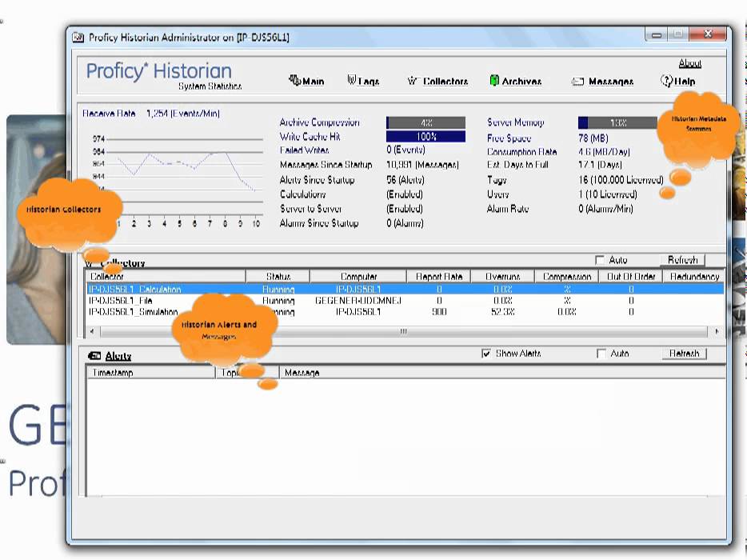Click the Redundancy column header
Viewport: 747px width, 560px height.
(693, 277)
